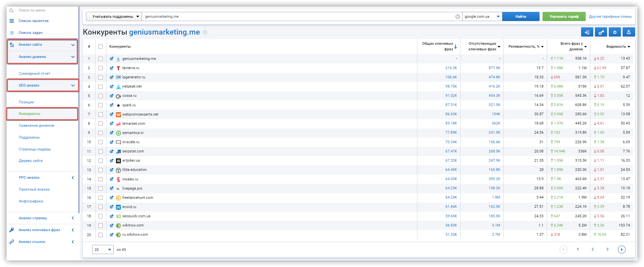Open the table settings gear button

[615, 32]
